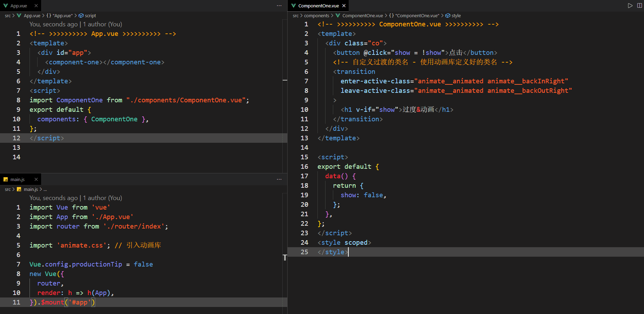Click line number 12 in App.vue
Viewport: 644px width, 314px height.
tap(17, 138)
